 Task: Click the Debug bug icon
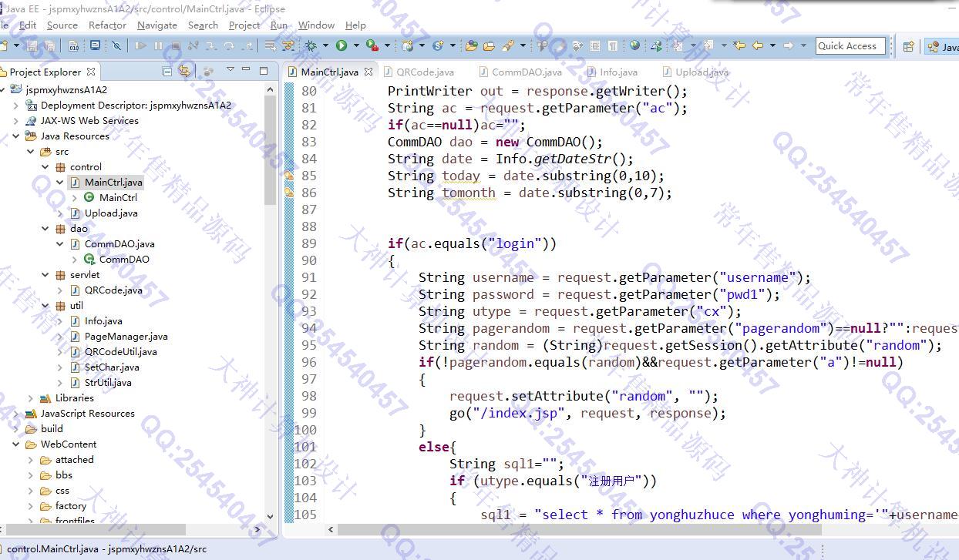[x=311, y=45]
